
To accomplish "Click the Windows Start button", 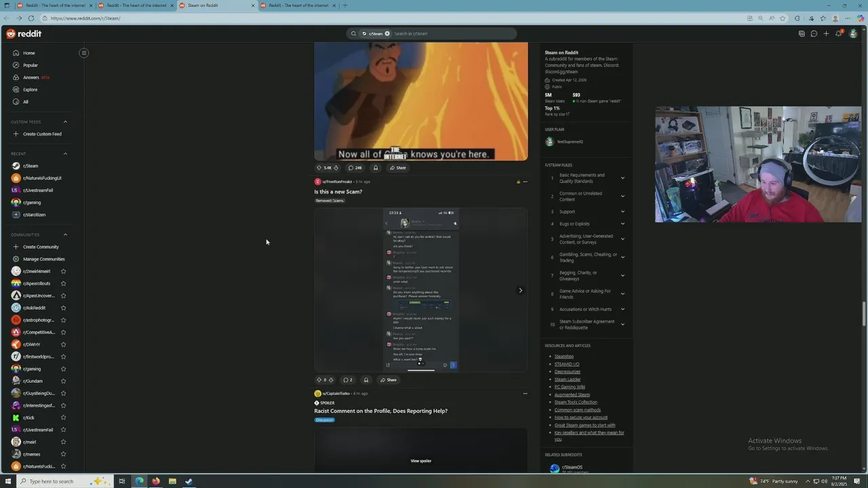I will click(x=8, y=481).
